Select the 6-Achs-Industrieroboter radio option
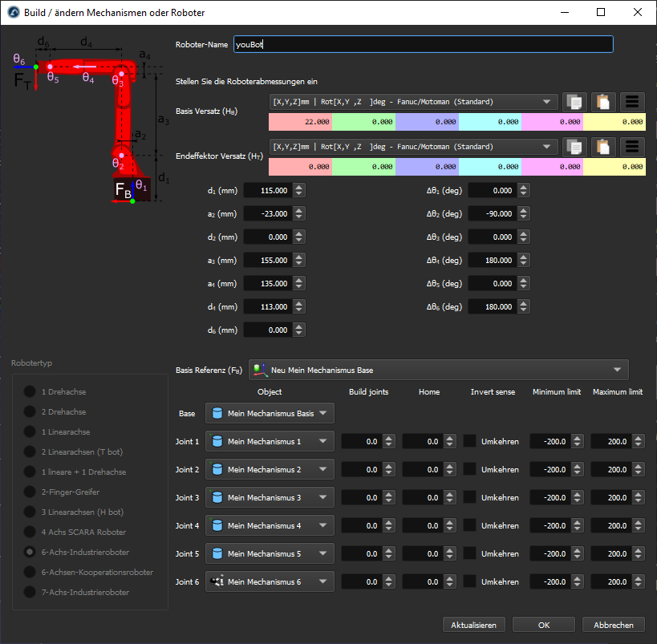The image size is (657, 644). tap(30, 553)
